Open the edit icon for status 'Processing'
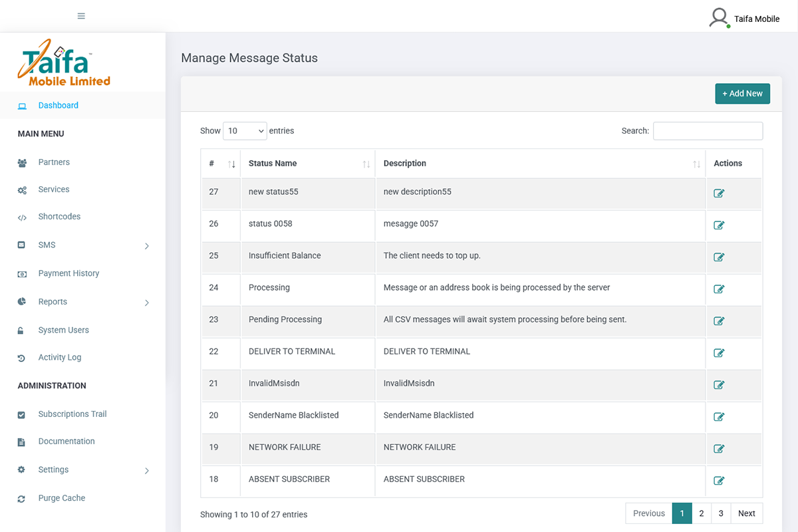The image size is (798, 532). click(719, 289)
